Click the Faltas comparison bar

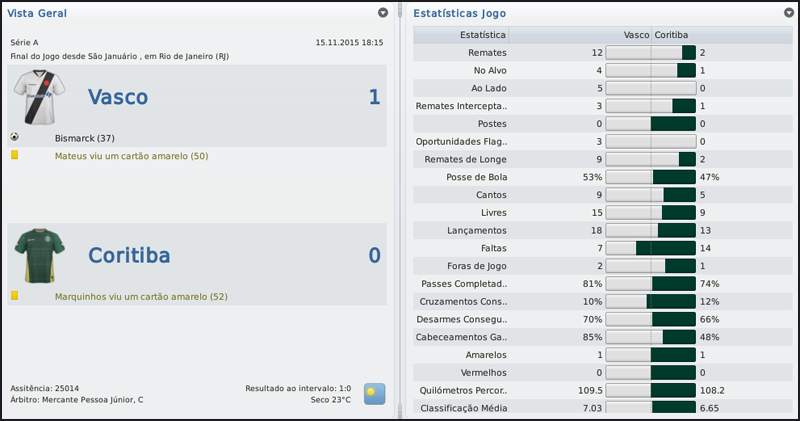coord(650,247)
